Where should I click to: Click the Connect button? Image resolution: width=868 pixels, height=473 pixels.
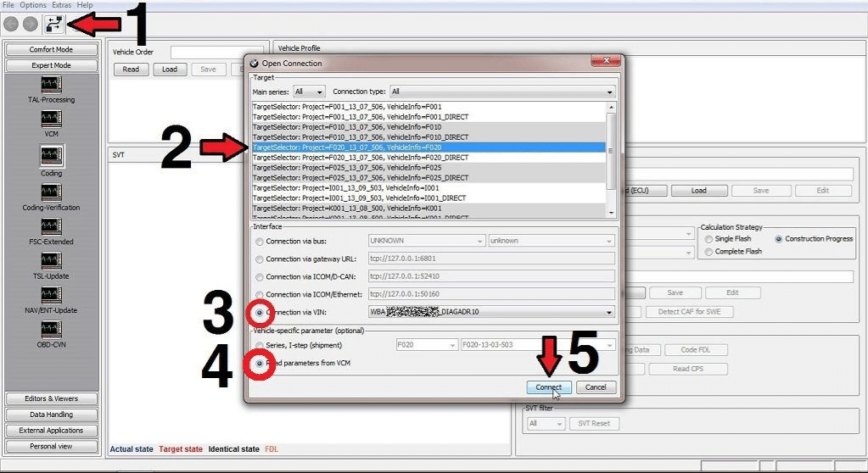click(x=549, y=387)
